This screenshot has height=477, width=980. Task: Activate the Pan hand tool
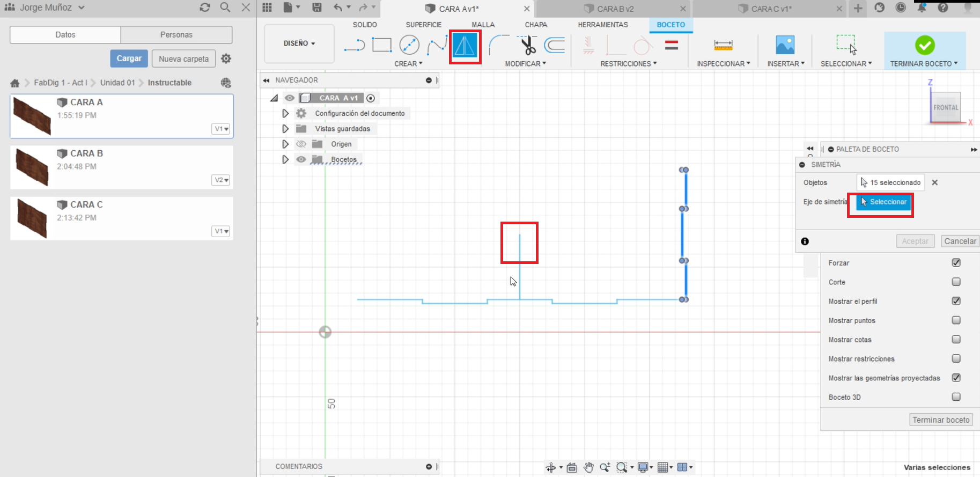[589, 467]
